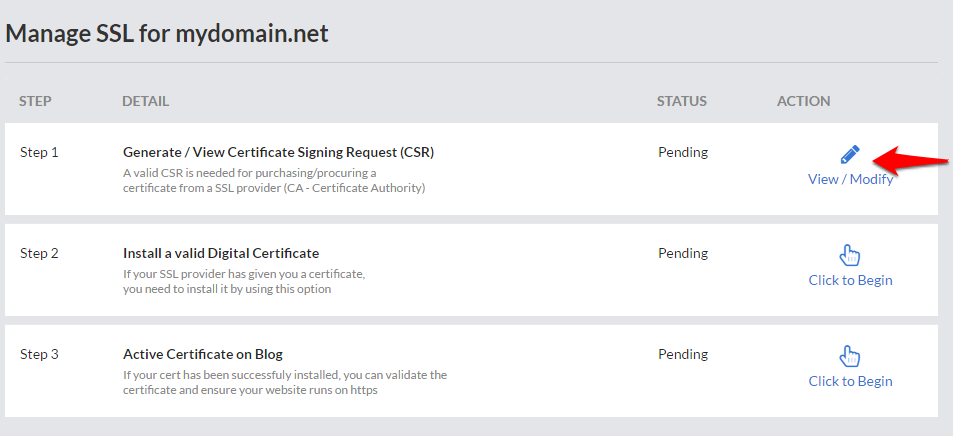953x436 pixels.
Task: Click the STATUS column header
Action: pyautogui.click(x=682, y=101)
